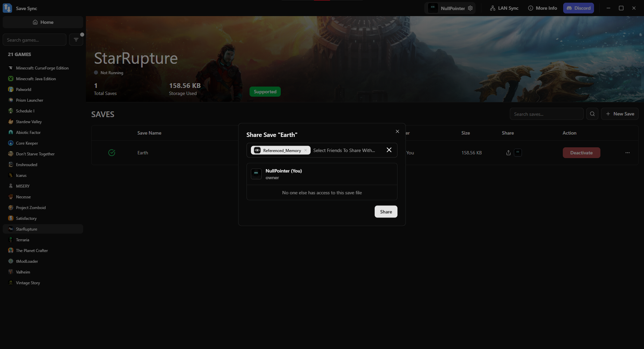Sort by the Save Name column header

pyautogui.click(x=149, y=133)
